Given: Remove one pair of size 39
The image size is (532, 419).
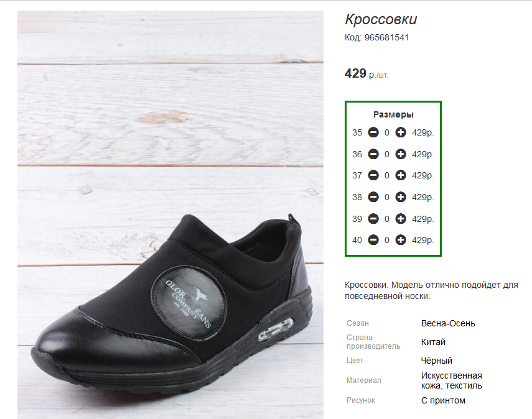Looking at the screenshot, I should tap(373, 219).
